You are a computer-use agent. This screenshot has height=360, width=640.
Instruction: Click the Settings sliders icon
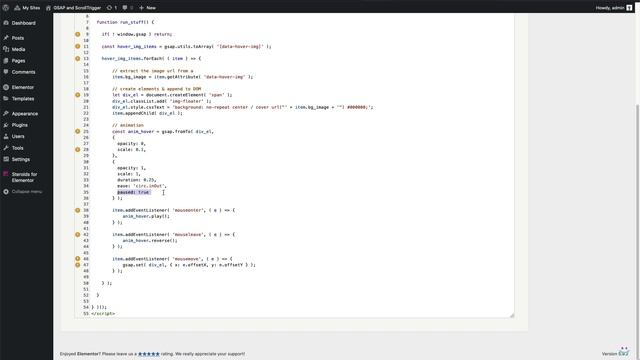[x=6, y=159]
